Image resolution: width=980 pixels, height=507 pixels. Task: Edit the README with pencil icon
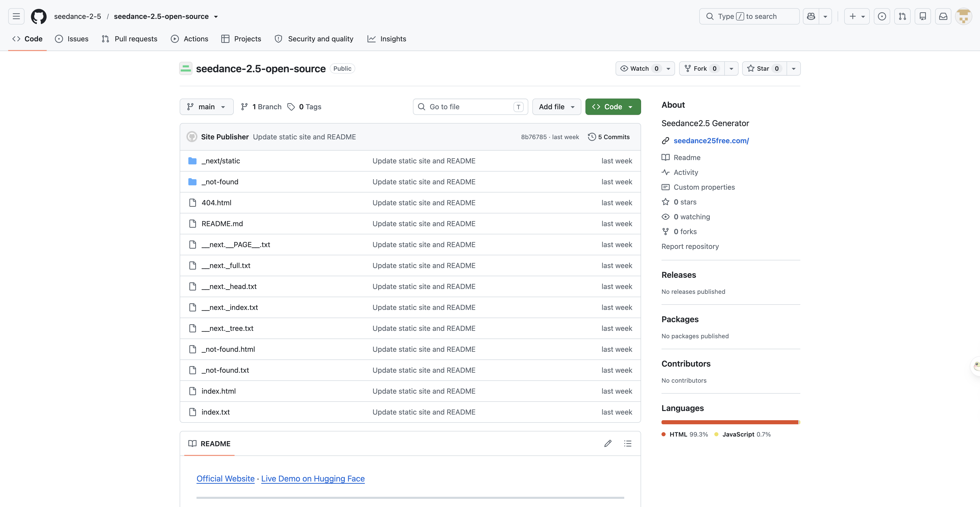point(608,443)
